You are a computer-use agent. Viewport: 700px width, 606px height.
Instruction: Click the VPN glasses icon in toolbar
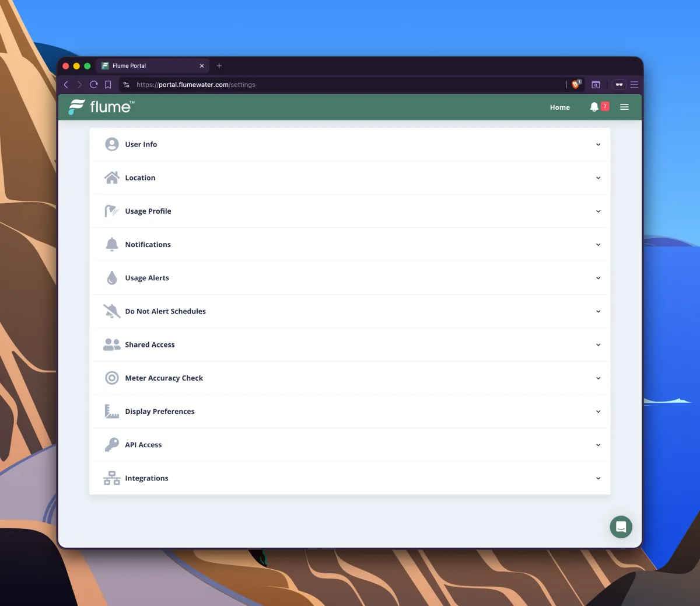coord(619,85)
